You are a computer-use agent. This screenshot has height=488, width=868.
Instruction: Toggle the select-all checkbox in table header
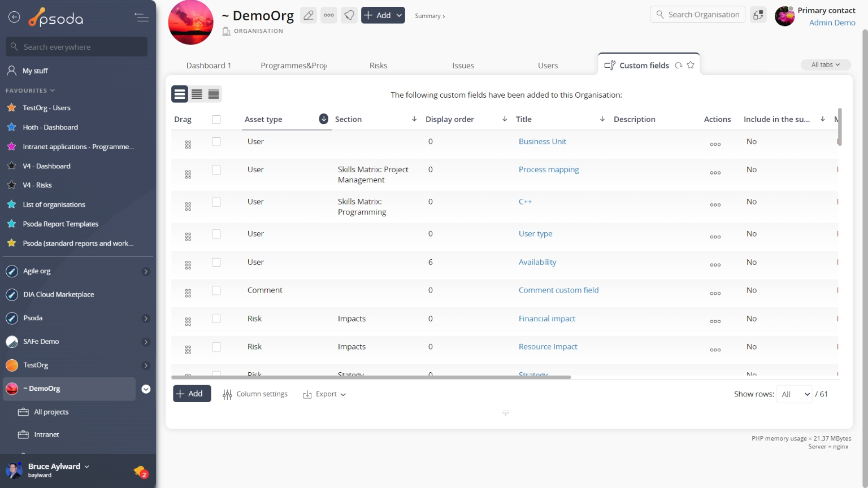(x=216, y=119)
